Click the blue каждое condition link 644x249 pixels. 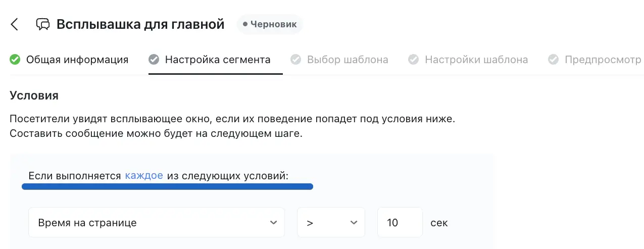pos(144,176)
